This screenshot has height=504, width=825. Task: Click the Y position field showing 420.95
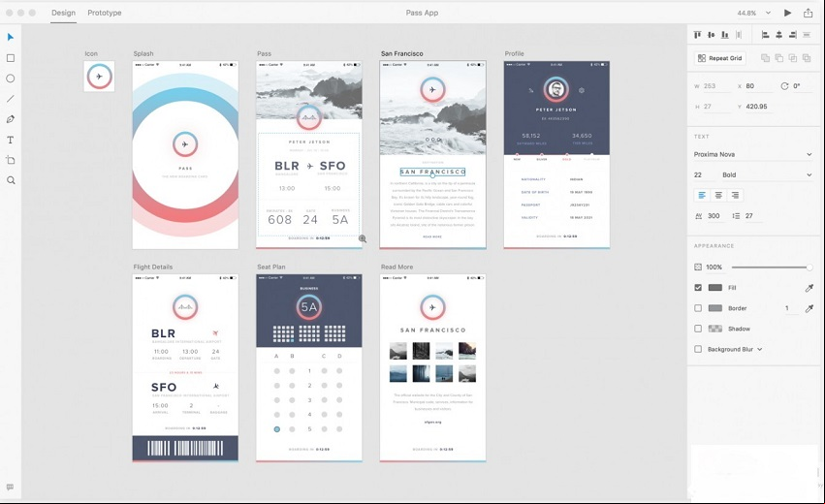tap(758, 107)
